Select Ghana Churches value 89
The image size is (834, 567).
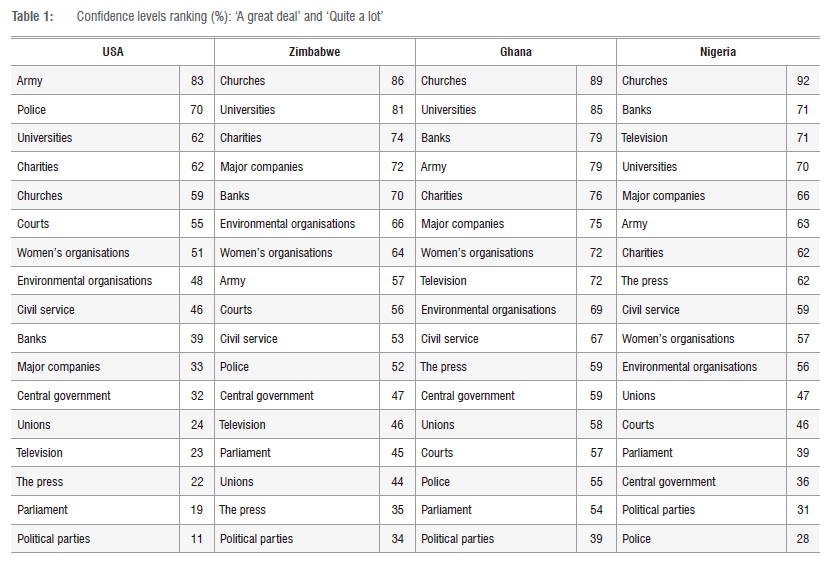pos(597,80)
